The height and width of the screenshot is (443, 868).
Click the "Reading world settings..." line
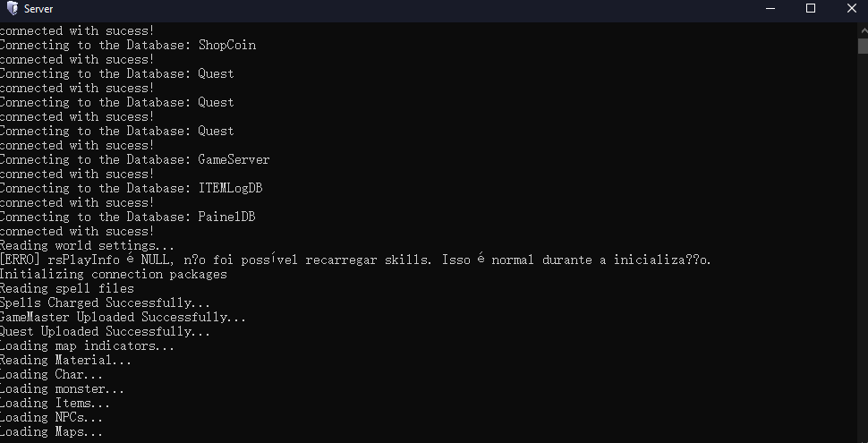point(88,245)
